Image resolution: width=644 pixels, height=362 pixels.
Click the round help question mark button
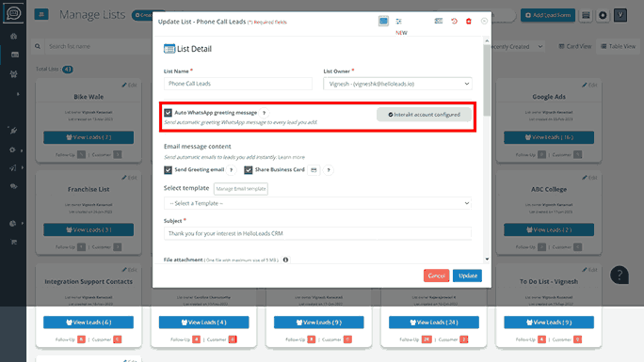[x=620, y=275]
